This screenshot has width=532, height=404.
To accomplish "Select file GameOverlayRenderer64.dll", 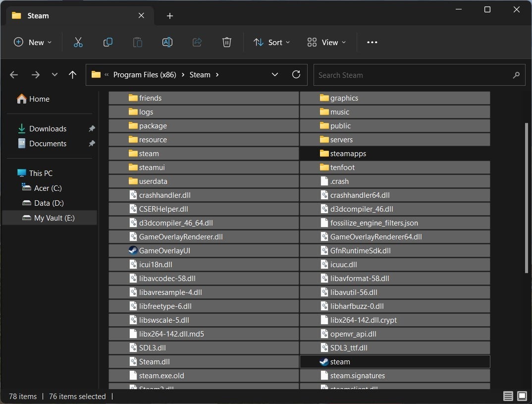I will 395,236.
